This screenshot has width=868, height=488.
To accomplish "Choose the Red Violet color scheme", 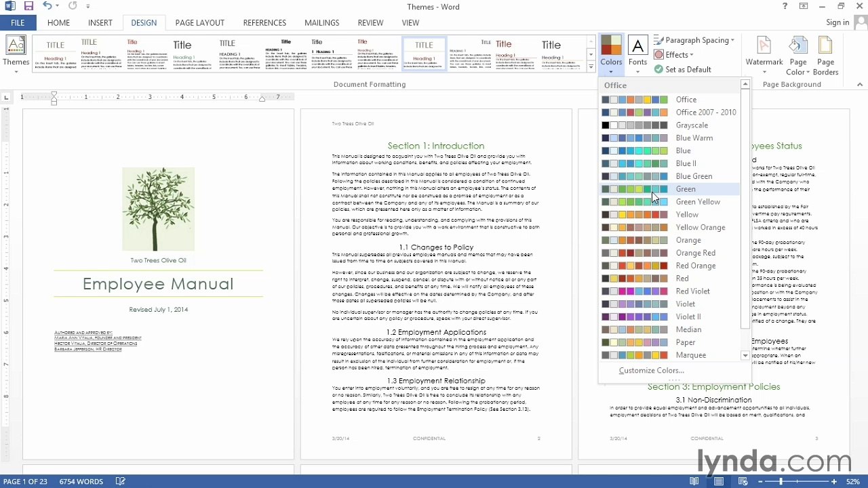I will coord(669,291).
